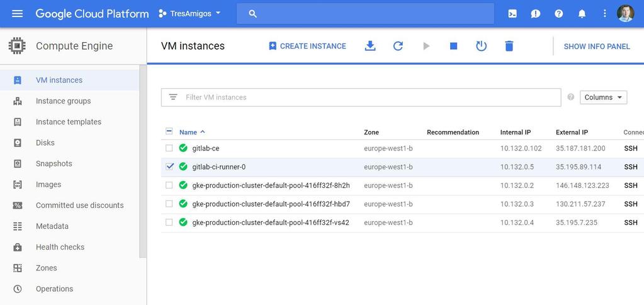644x305 pixels.
Task: Click SSH for the 130.211.57.237 row
Action: click(x=630, y=204)
